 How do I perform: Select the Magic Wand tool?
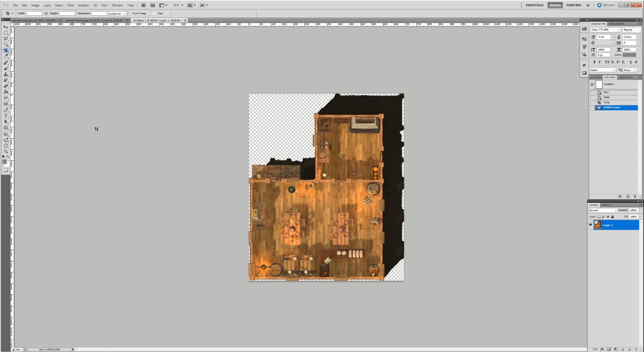(x=6, y=44)
